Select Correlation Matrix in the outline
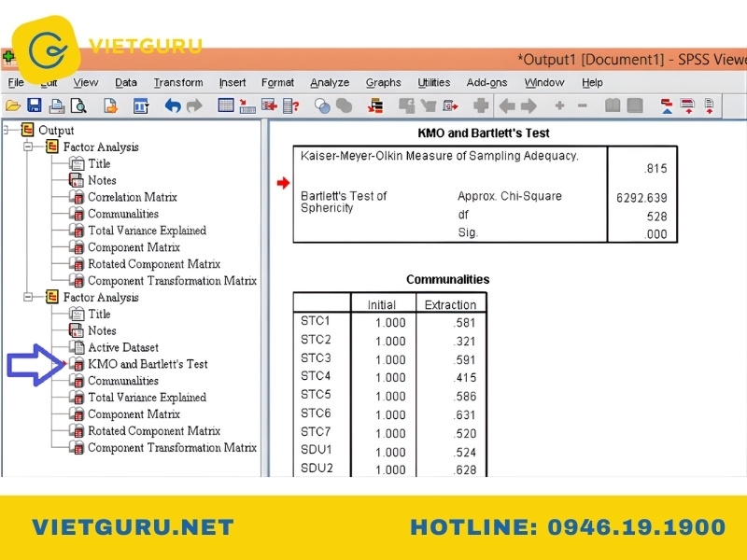 pyautogui.click(x=132, y=197)
